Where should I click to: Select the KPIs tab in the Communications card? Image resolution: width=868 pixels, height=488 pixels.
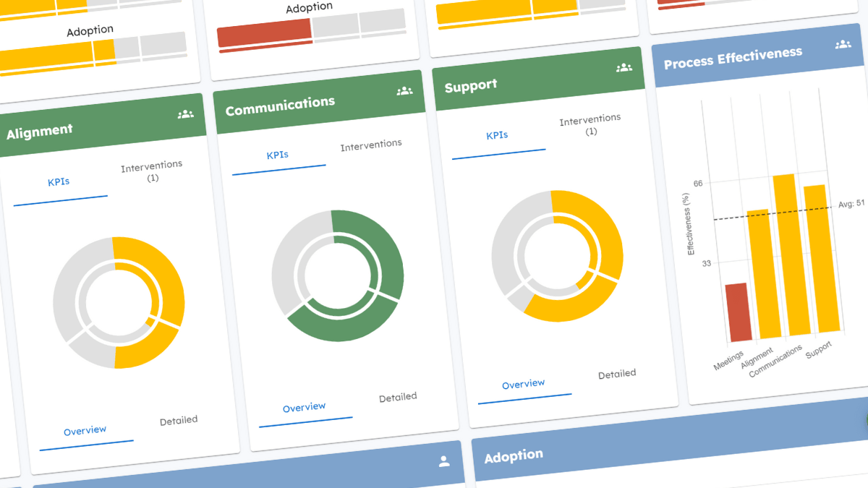coord(278,155)
